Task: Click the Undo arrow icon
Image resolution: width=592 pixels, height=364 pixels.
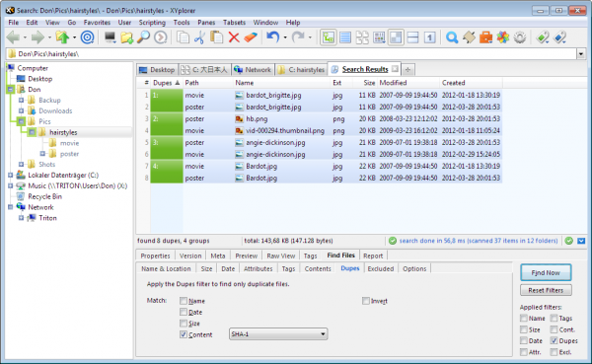Action: tap(273, 37)
